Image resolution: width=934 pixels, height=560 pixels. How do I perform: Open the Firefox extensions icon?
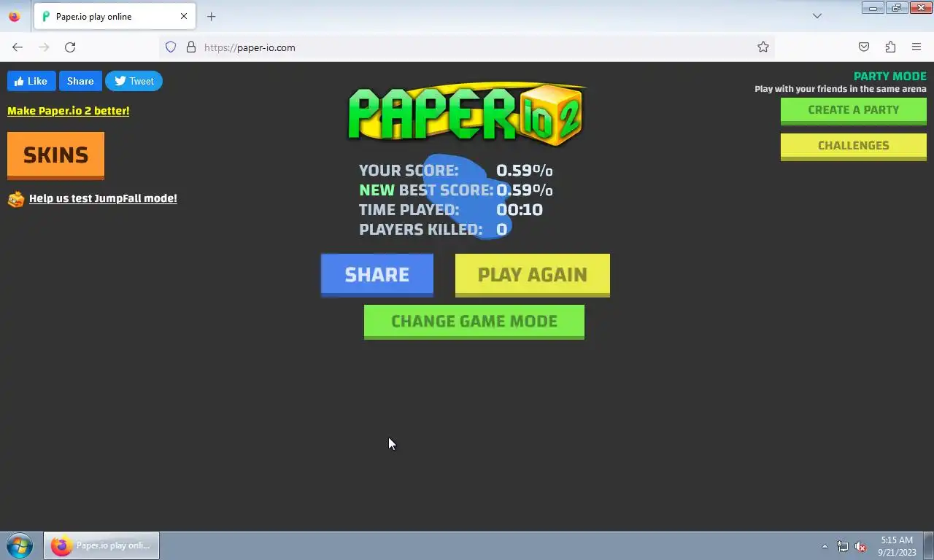pyautogui.click(x=890, y=47)
